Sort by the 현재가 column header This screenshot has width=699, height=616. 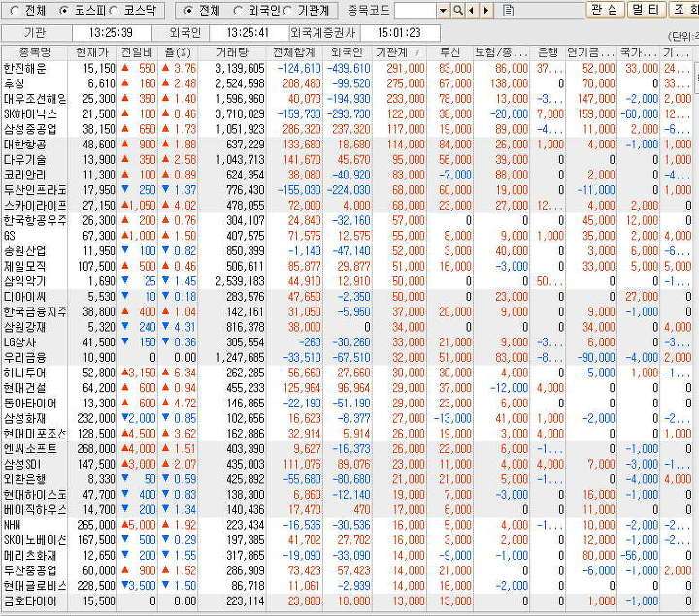pyautogui.click(x=92, y=52)
